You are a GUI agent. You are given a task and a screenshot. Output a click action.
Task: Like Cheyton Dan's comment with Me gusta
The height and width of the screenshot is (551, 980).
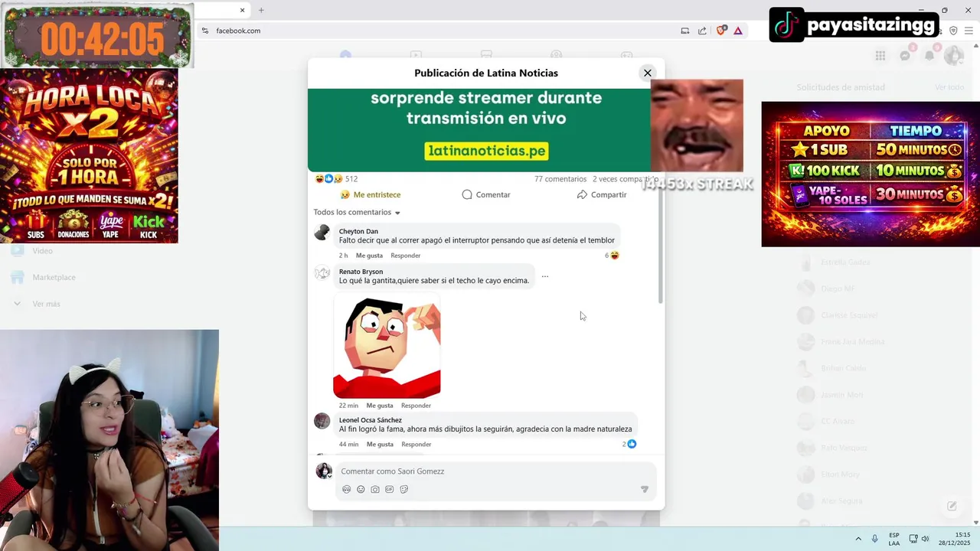click(369, 256)
